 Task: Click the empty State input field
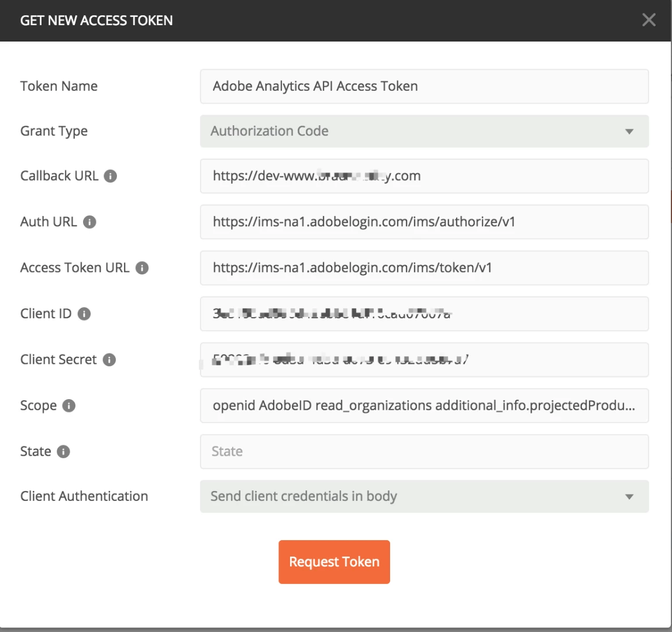click(x=424, y=452)
